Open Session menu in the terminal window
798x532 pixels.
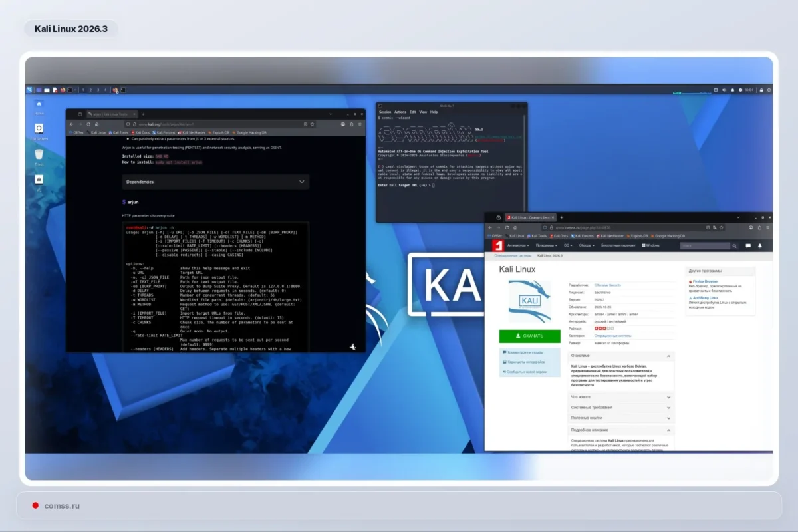pos(385,112)
